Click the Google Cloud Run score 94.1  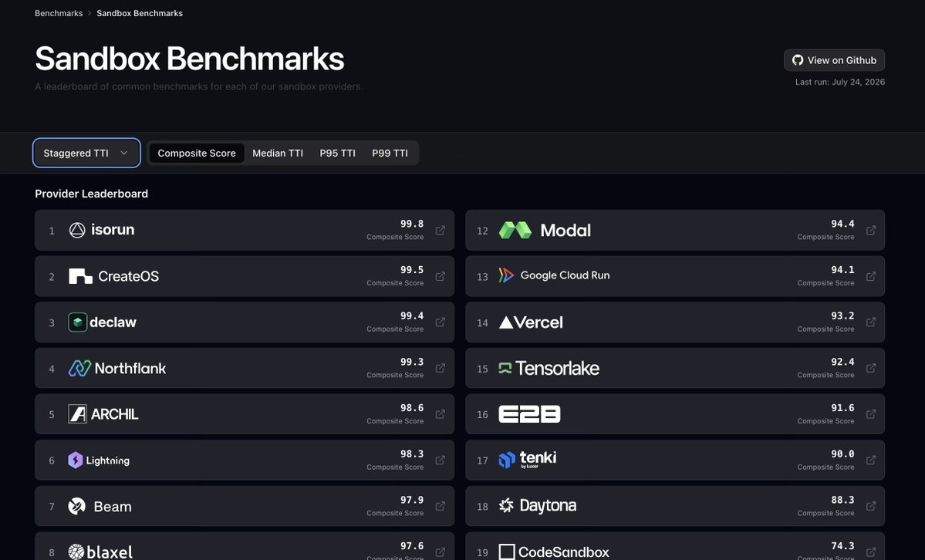(x=842, y=270)
